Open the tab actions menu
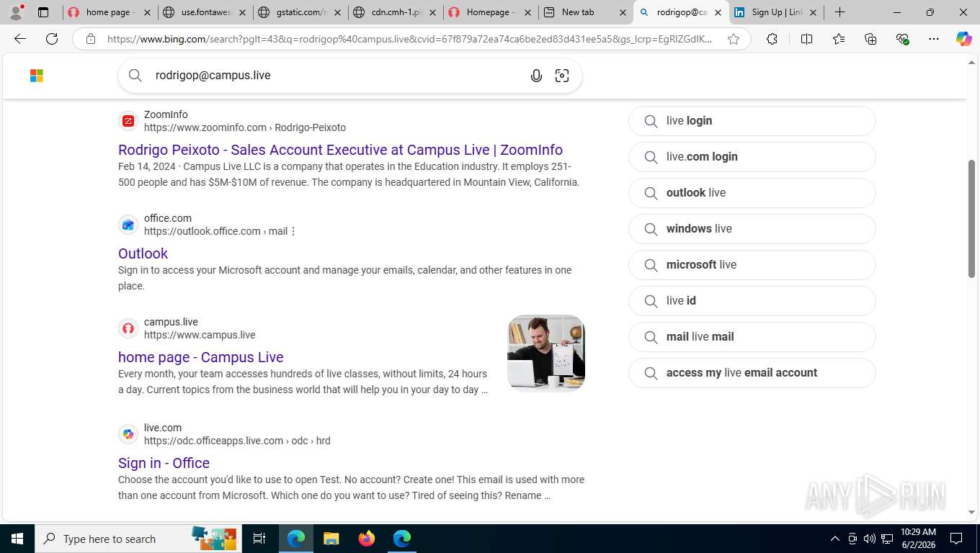980x553 pixels. pyautogui.click(x=43, y=12)
